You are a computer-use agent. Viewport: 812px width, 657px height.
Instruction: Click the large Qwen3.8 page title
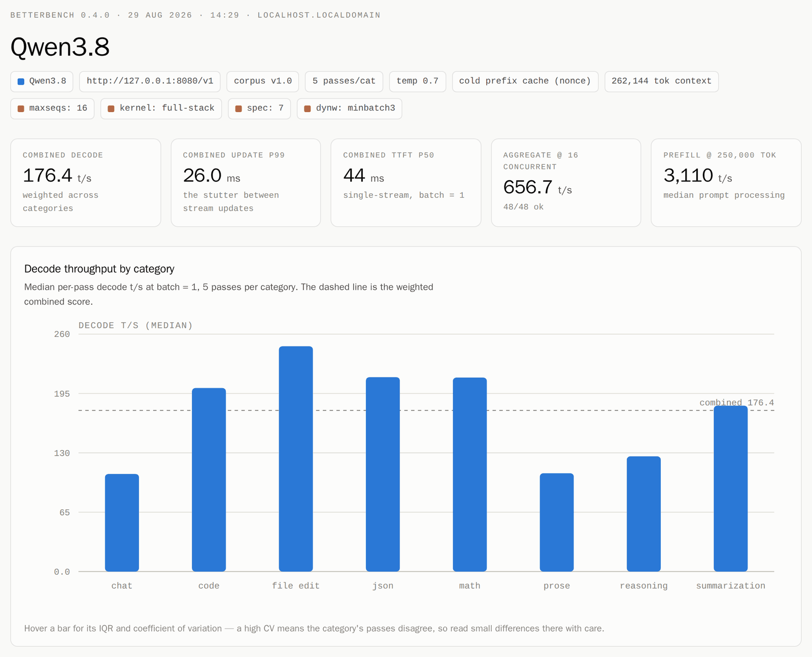[x=60, y=47]
